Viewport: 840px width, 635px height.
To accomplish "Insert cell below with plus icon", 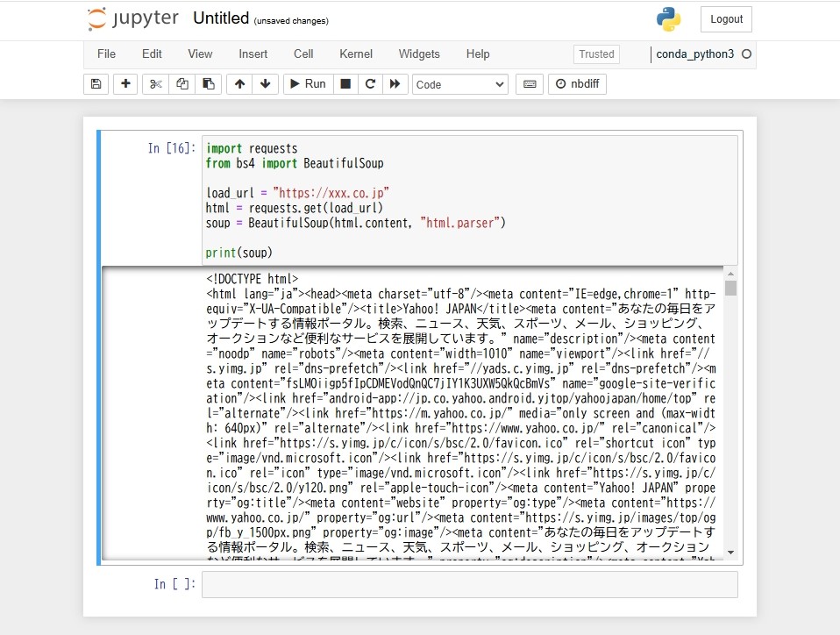I will click(125, 84).
